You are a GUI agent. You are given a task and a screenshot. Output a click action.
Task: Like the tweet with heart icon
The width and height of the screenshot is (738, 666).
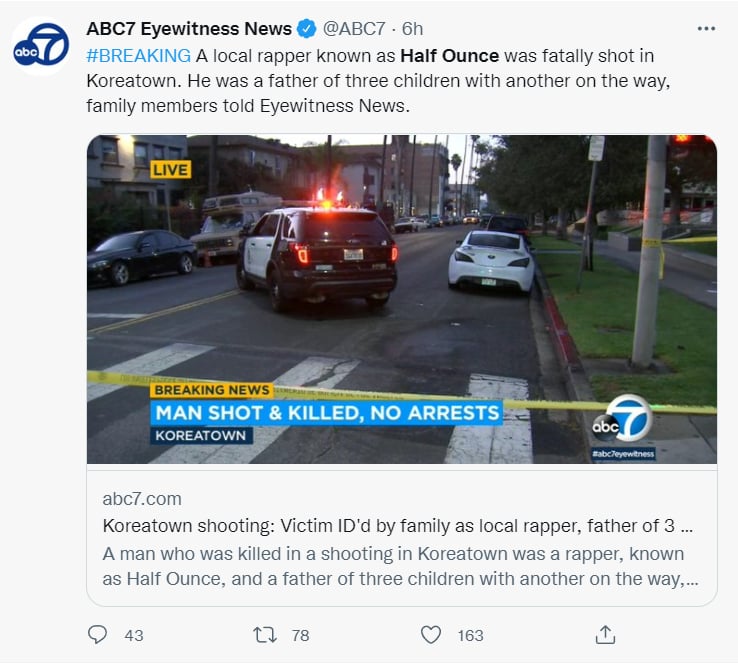[431, 635]
